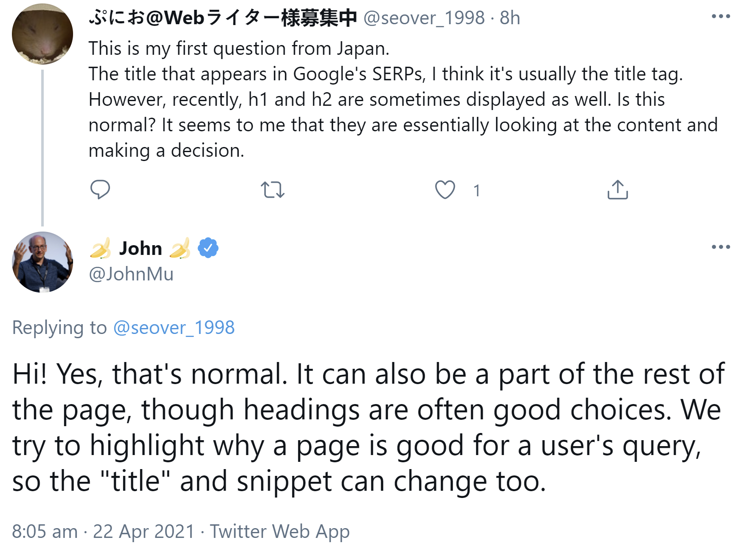This screenshot has width=748, height=560.
Task: Click the ぷにお@Webライター様募集中 display name
Action: click(x=223, y=18)
